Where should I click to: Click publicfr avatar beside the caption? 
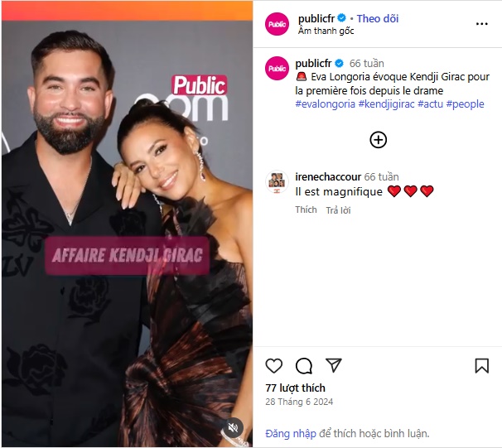[x=277, y=68]
